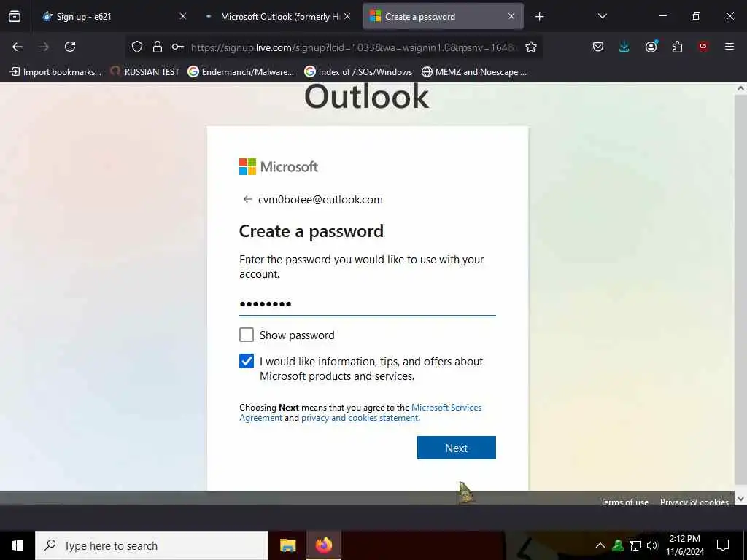
Task: Open Windows Start menu
Action: click(x=18, y=545)
